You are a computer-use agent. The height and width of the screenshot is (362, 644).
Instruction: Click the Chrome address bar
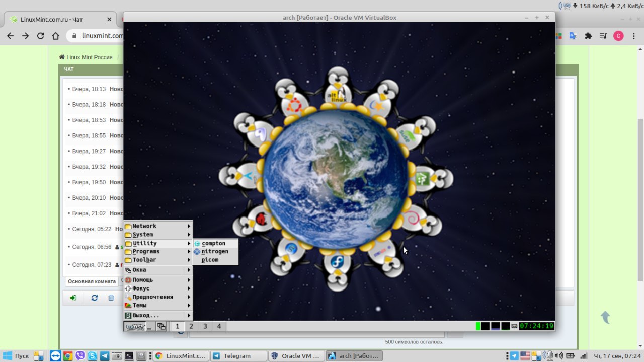coord(96,36)
